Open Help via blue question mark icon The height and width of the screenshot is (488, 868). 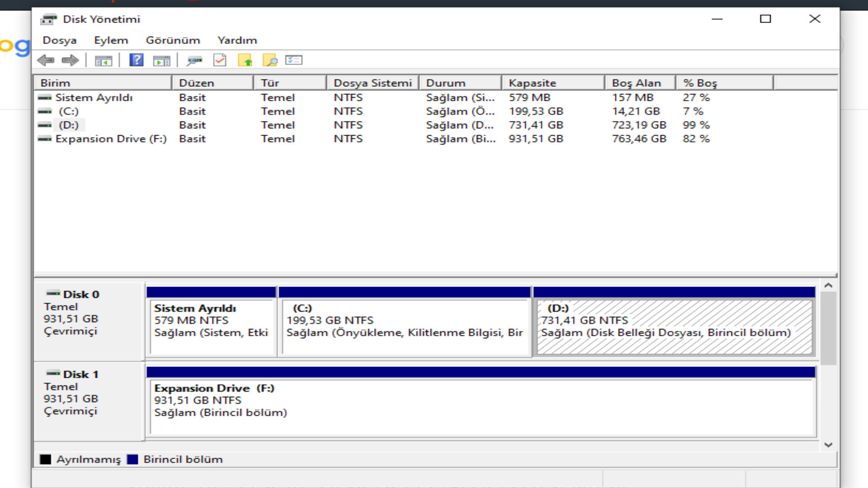click(136, 60)
